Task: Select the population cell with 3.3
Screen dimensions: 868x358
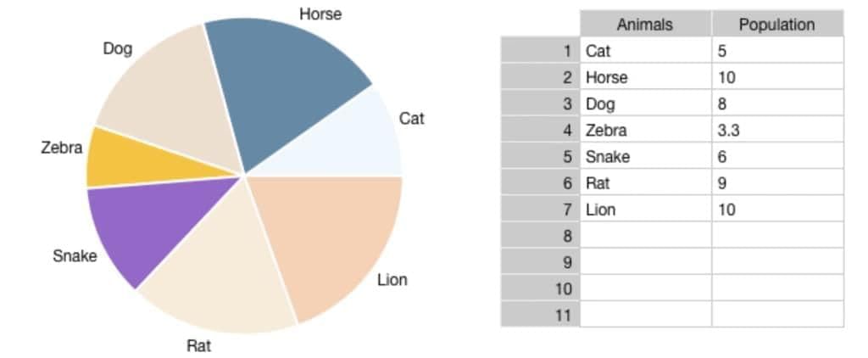Action: tap(778, 131)
